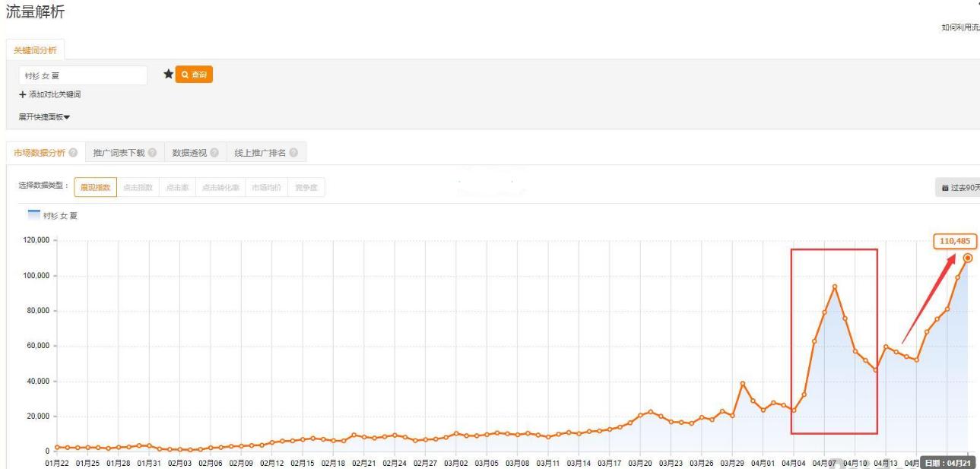Select the 竞争度 data type
Image resolution: width=980 pixels, height=469 pixels.
click(306, 187)
